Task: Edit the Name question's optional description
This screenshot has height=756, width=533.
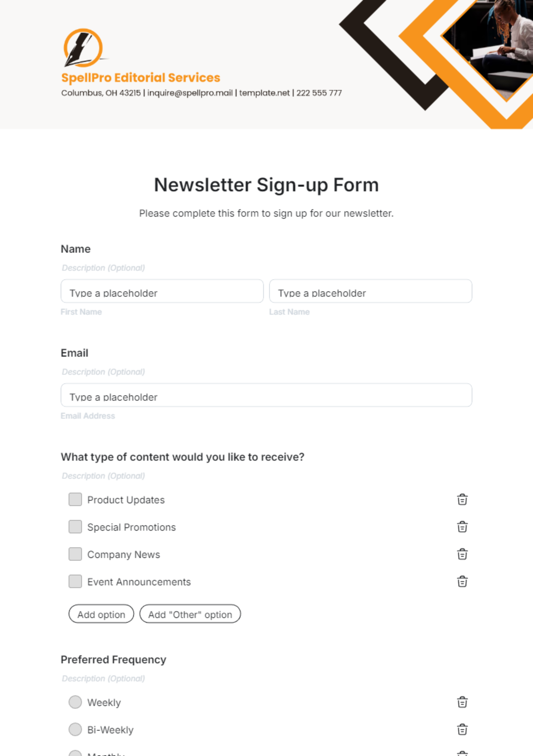Action: pyautogui.click(x=103, y=268)
